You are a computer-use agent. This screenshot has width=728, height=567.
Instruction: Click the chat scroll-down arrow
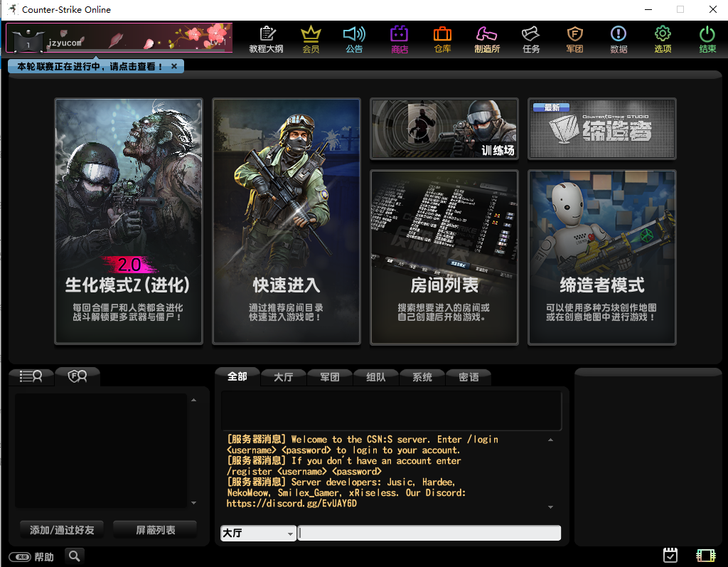(550, 506)
